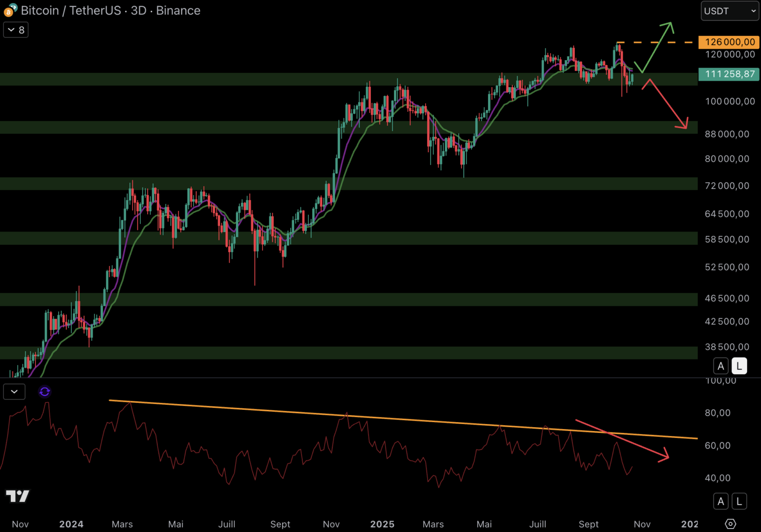Toggle log scale L on oscillator pane

[x=739, y=501]
